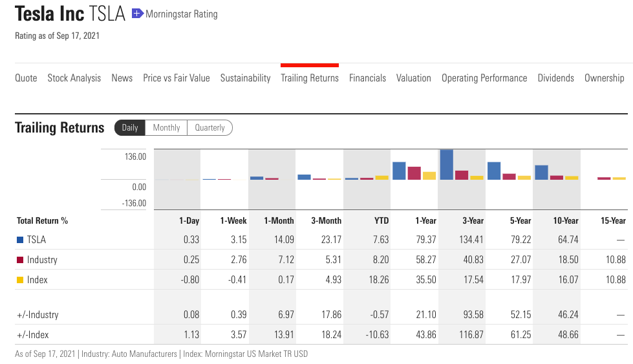Click the +/-Industry row label
The height and width of the screenshot is (364, 633).
38,315
